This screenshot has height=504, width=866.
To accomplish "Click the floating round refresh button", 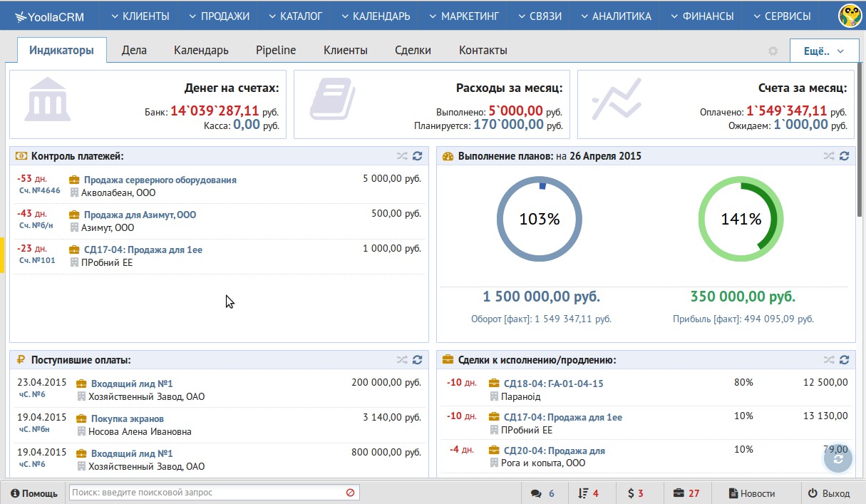I will point(837,459).
